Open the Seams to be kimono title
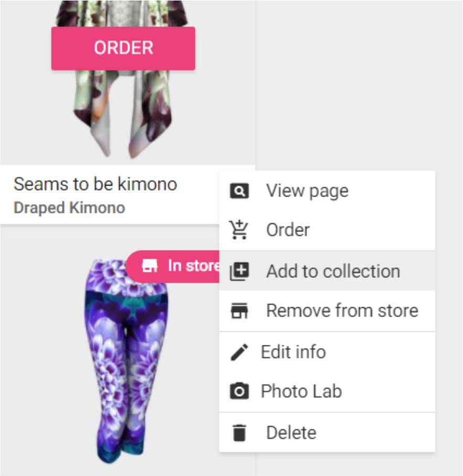The image size is (463, 476). click(x=95, y=184)
